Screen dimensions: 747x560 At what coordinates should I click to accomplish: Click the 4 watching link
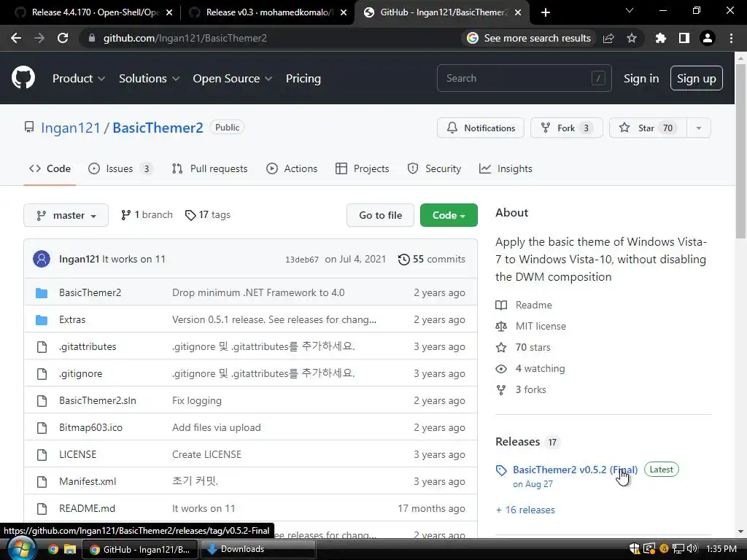pyautogui.click(x=541, y=368)
